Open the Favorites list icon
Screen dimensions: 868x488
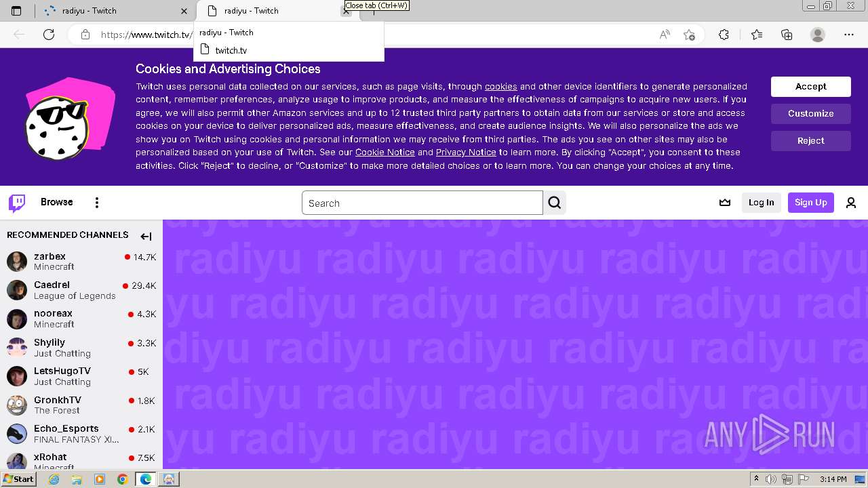pyautogui.click(x=757, y=35)
